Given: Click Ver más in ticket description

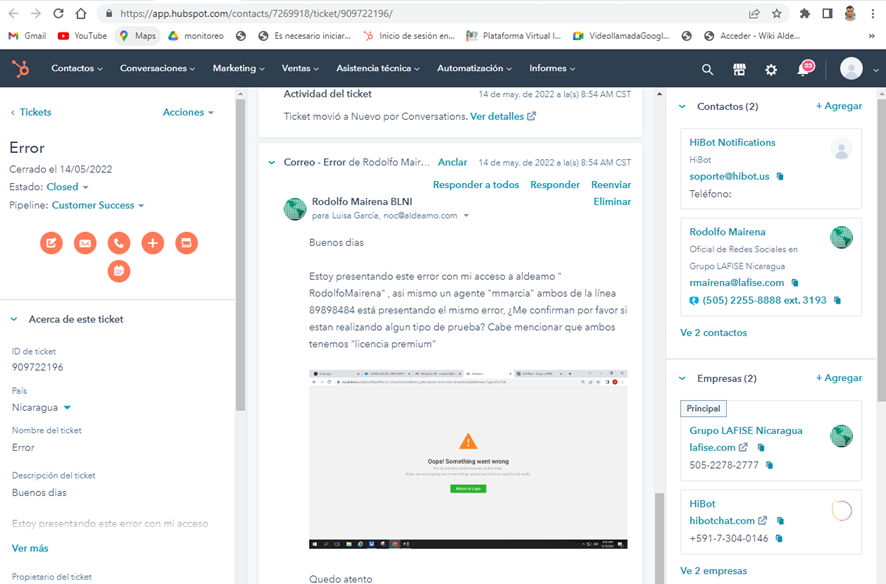Looking at the screenshot, I should [30, 548].
